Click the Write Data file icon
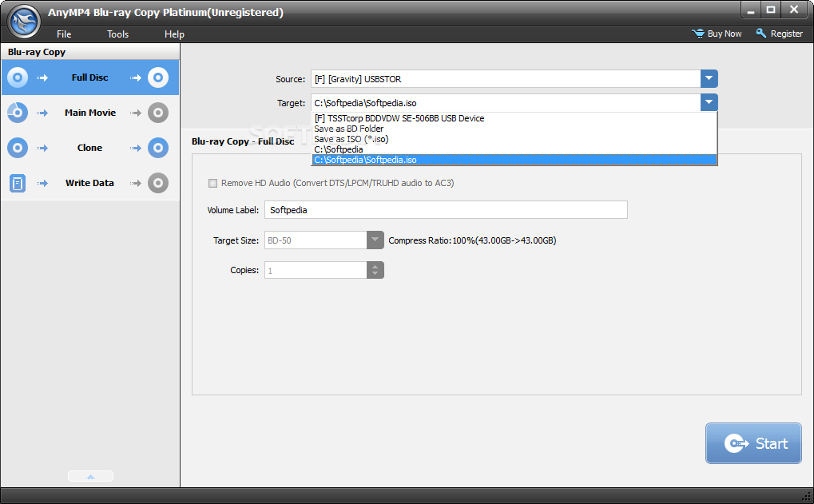The height and width of the screenshot is (504, 814). 18,183
